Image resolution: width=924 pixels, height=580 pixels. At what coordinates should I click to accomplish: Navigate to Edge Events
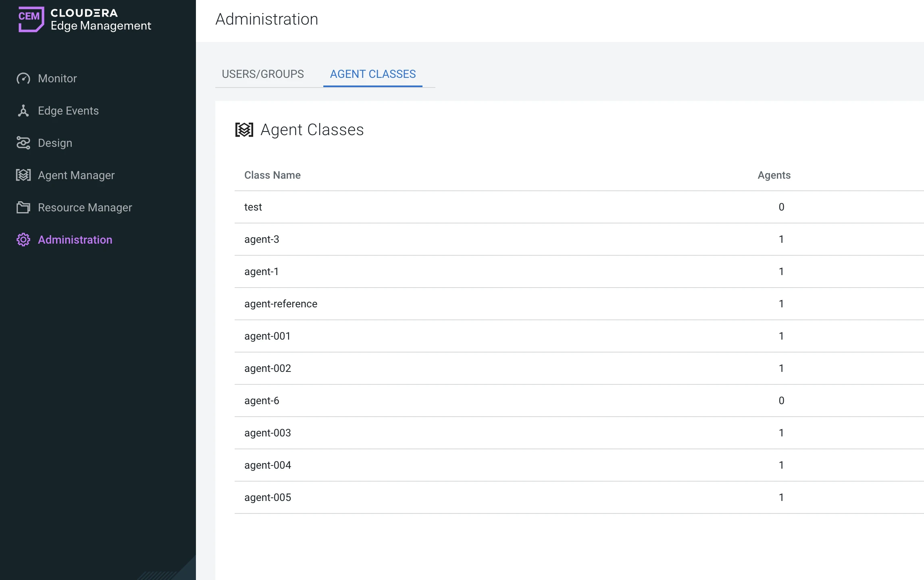[x=68, y=111]
